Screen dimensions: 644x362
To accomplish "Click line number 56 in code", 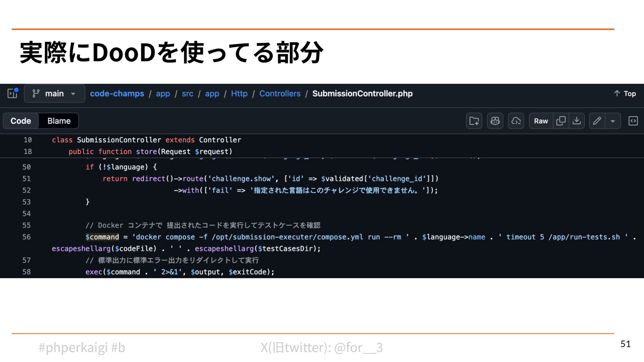I will (26, 237).
